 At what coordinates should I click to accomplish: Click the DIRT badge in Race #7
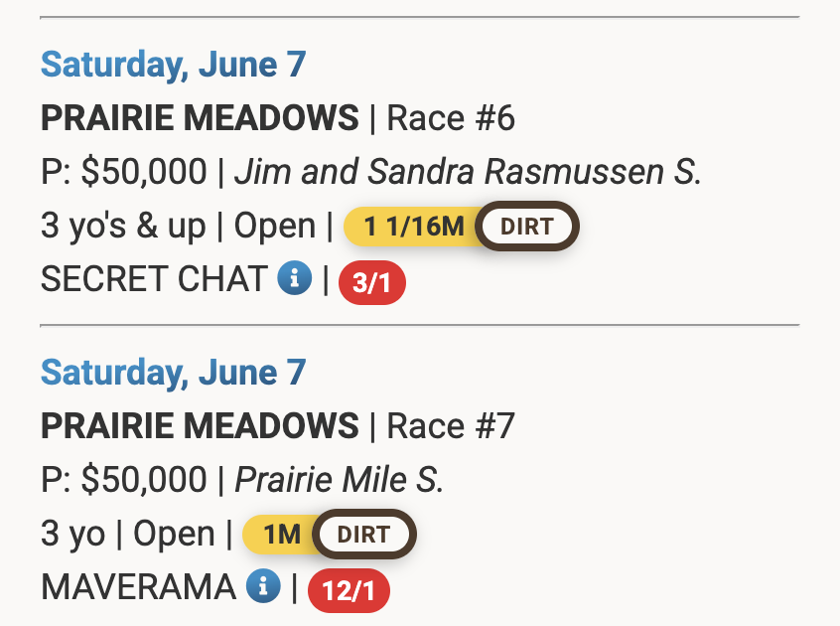363,535
